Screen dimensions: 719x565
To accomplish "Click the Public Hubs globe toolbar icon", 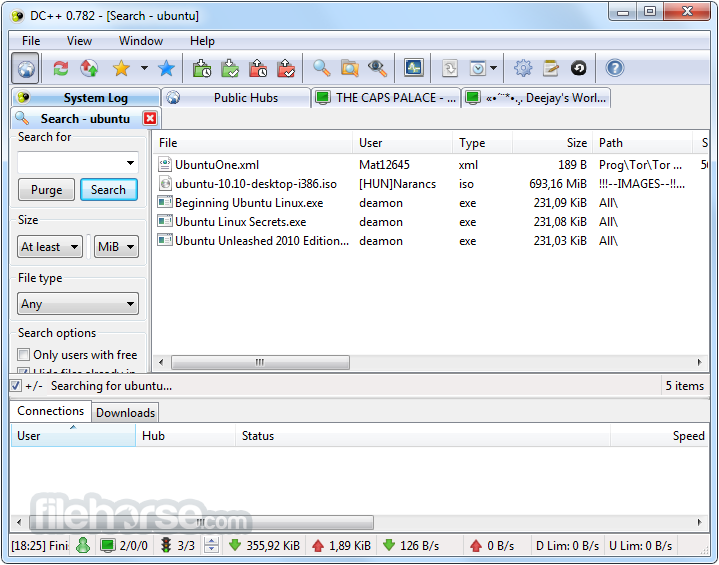I will tap(26, 68).
